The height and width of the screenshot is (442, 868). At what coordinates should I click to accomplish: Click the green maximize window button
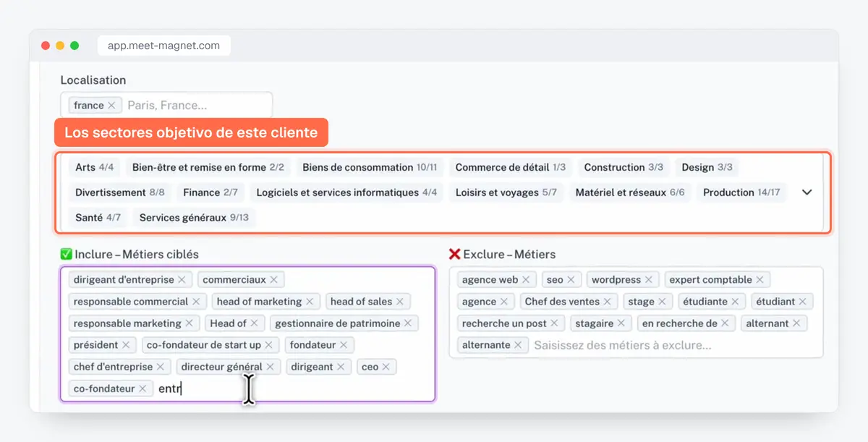click(x=75, y=46)
